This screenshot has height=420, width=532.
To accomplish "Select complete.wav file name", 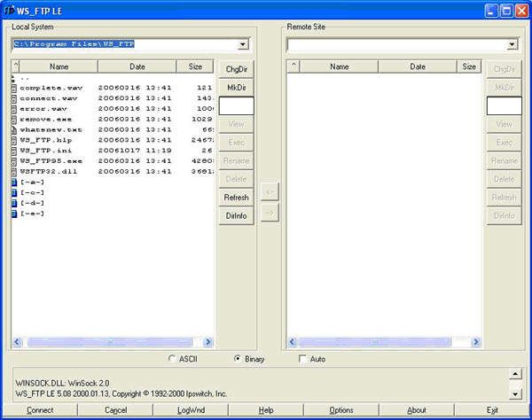I will [x=51, y=88].
